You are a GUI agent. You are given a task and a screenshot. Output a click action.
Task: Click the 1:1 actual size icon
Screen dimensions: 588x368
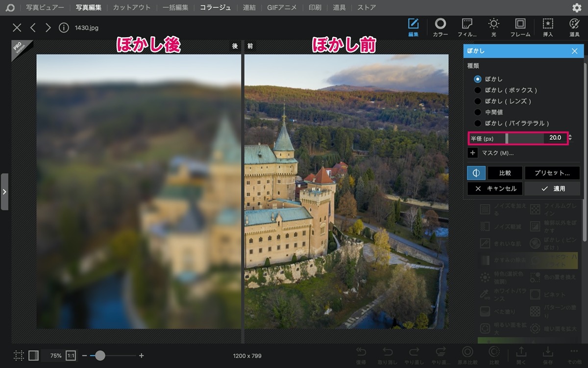click(x=71, y=356)
